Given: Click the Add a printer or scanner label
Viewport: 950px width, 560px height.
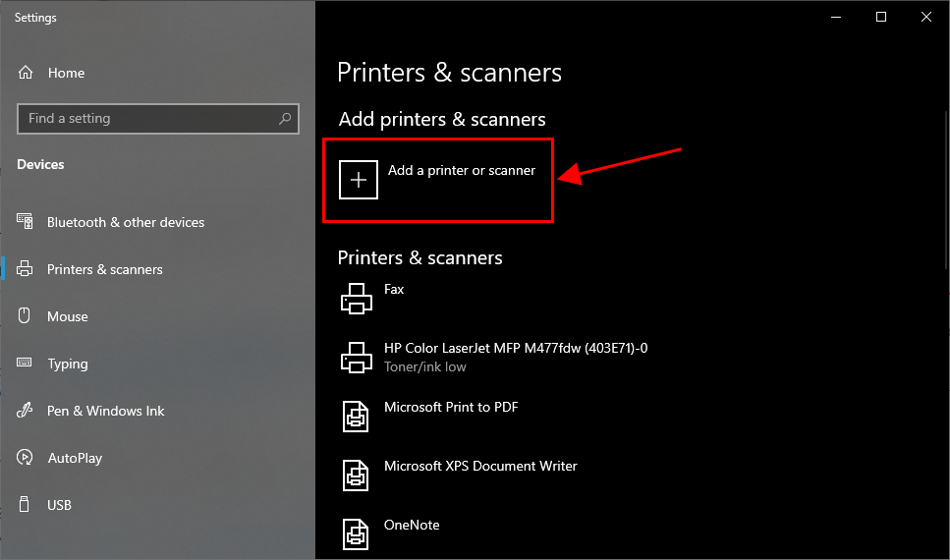Looking at the screenshot, I should [462, 170].
